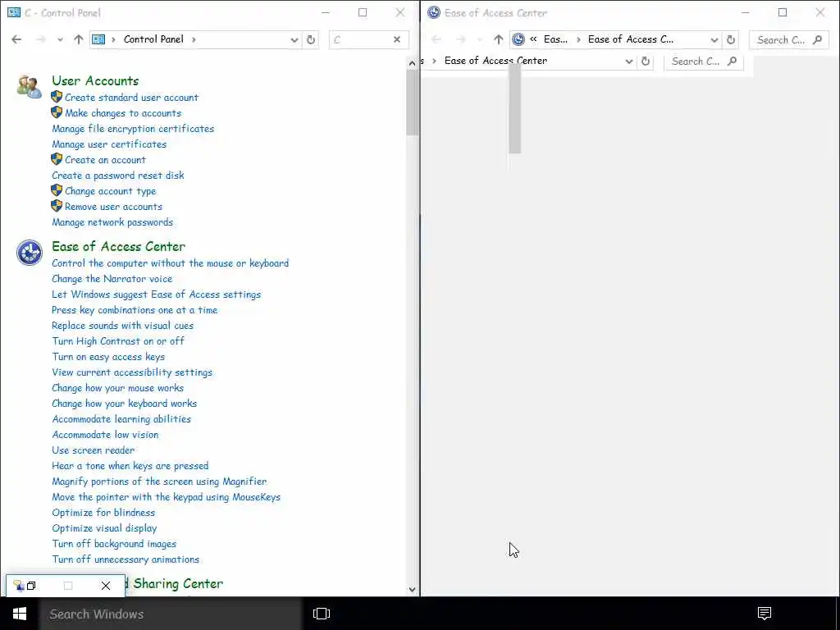Image resolution: width=840 pixels, height=630 pixels.
Task: Click Control Panel breadcrumb in address bar
Action: point(153,39)
